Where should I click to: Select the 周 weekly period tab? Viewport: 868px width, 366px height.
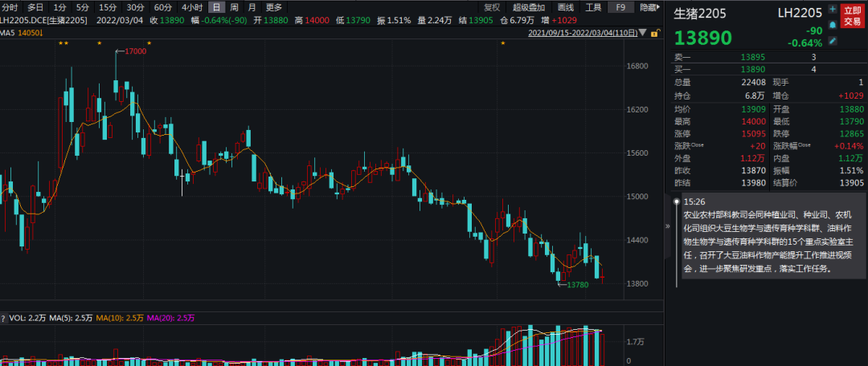tap(234, 7)
